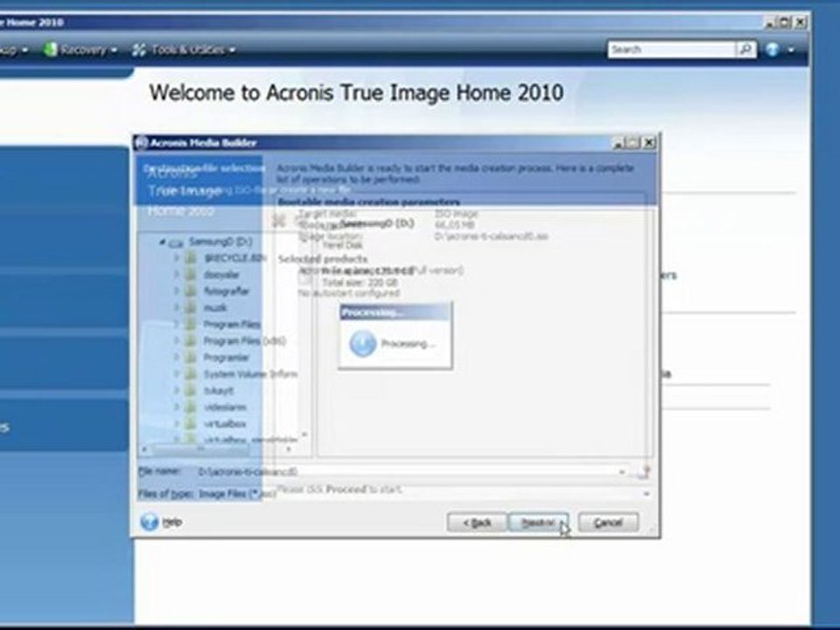
Task: Open the Recovery menu icon
Action: tap(50, 49)
